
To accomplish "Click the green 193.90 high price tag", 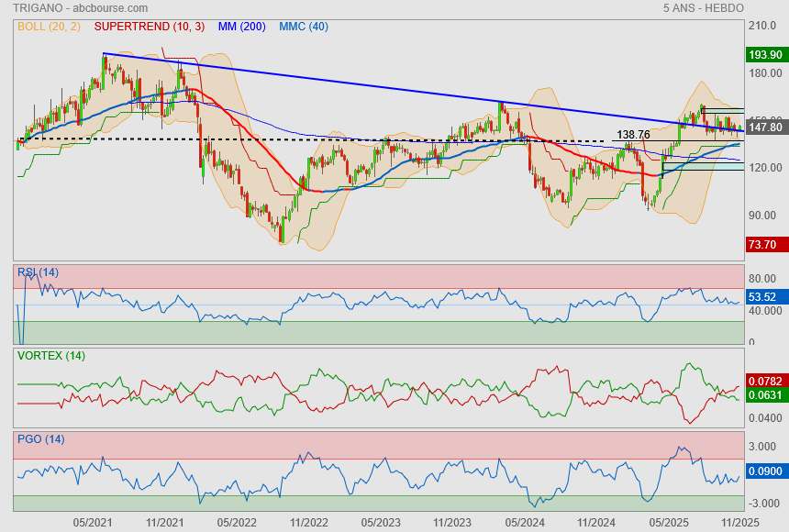I will pos(764,55).
